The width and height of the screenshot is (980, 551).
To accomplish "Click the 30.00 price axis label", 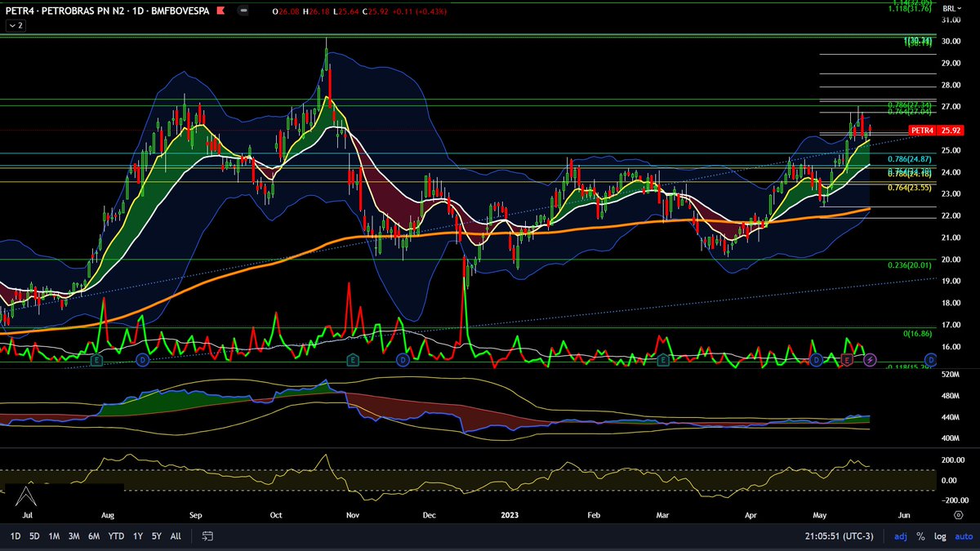I will point(951,42).
